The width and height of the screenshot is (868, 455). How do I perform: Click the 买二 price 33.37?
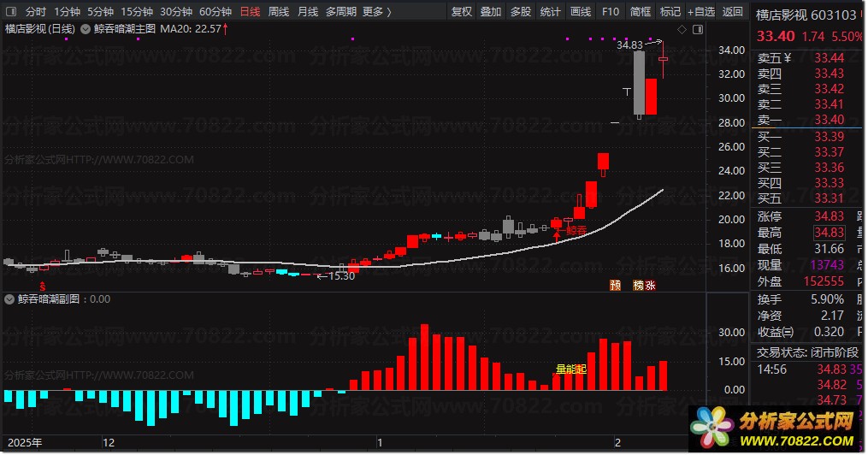coord(829,151)
